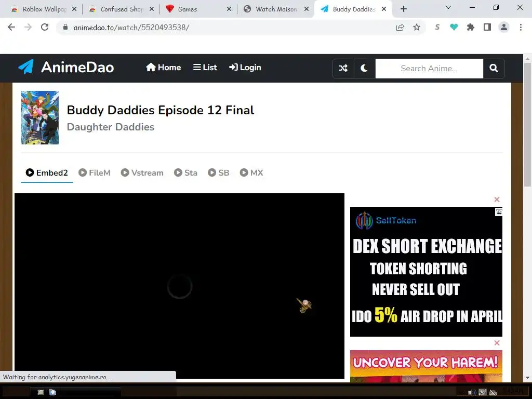Image resolution: width=532 pixels, height=399 pixels.
Task: Go back using the browser back arrow
Action: [11, 27]
